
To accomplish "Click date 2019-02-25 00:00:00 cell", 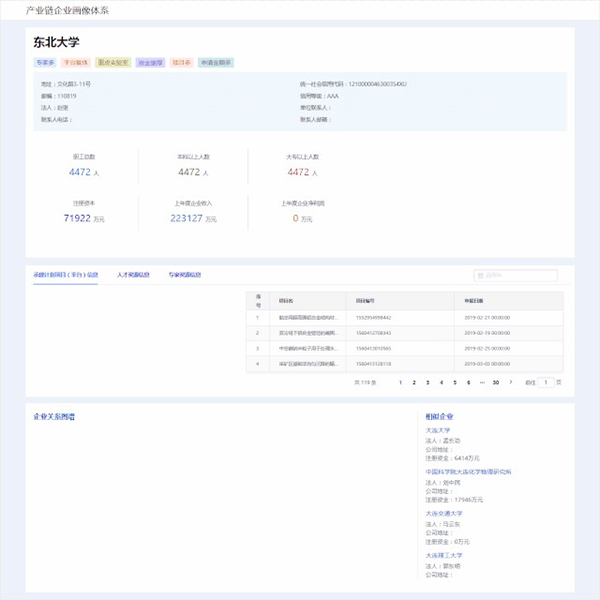I will pyautogui.click(x=487, y=348).
